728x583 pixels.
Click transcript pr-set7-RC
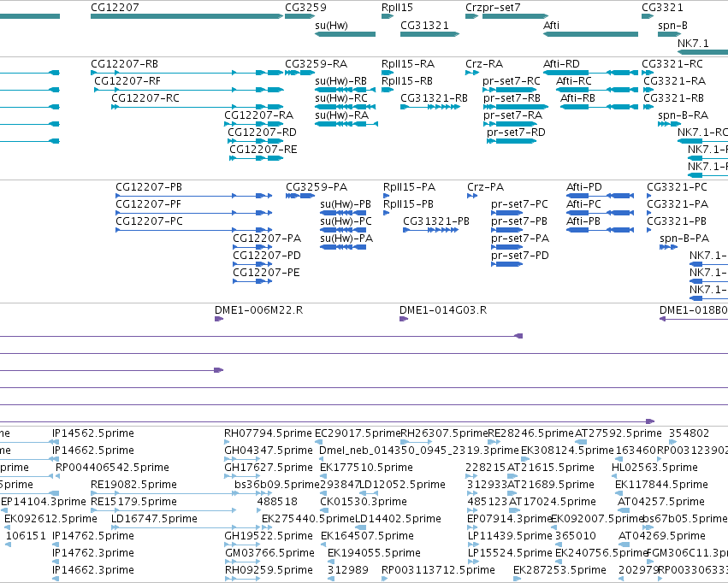pos(509,90)
